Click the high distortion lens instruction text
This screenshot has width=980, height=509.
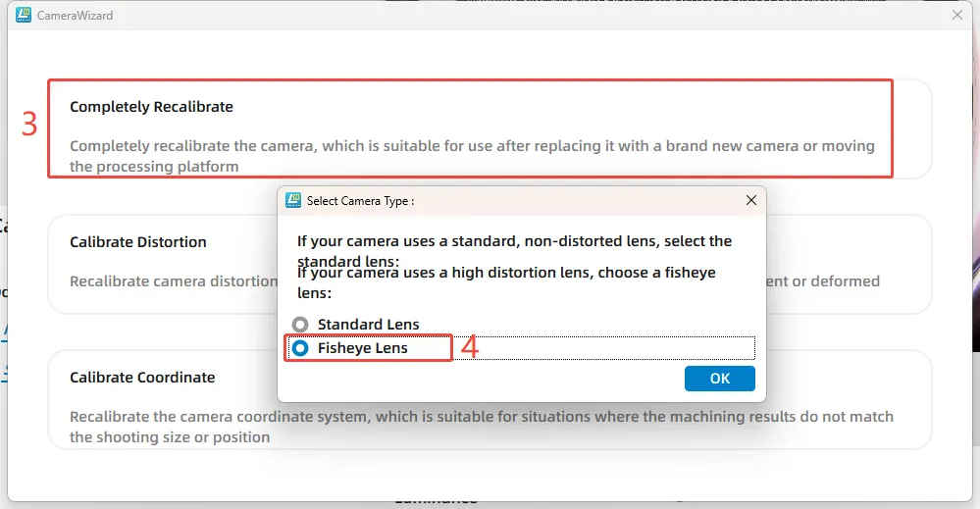point(506,274)
